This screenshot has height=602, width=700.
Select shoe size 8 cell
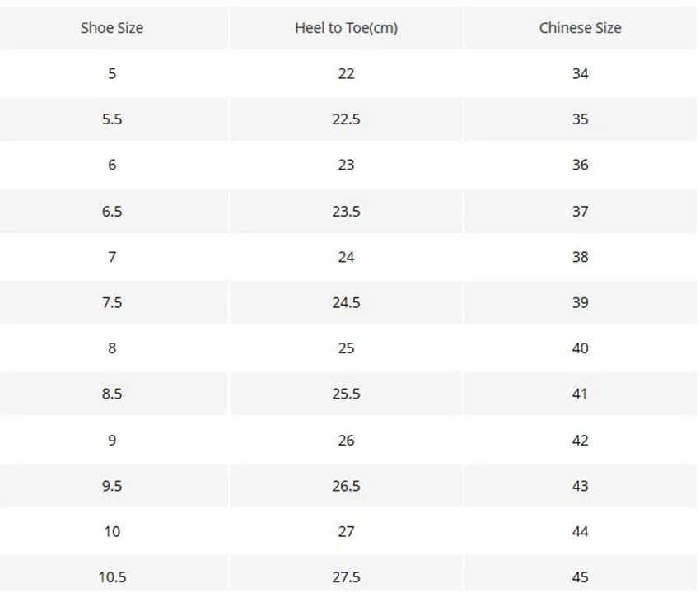pyautogui.click(x=112, y=348)
